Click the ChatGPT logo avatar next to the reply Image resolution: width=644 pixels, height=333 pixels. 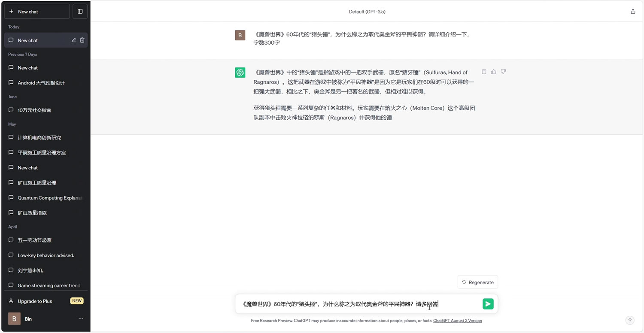[240, 72]
